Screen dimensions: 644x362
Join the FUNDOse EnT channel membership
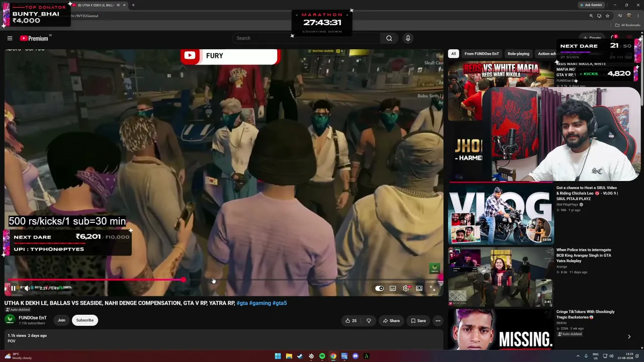click(x=61, y=320)
